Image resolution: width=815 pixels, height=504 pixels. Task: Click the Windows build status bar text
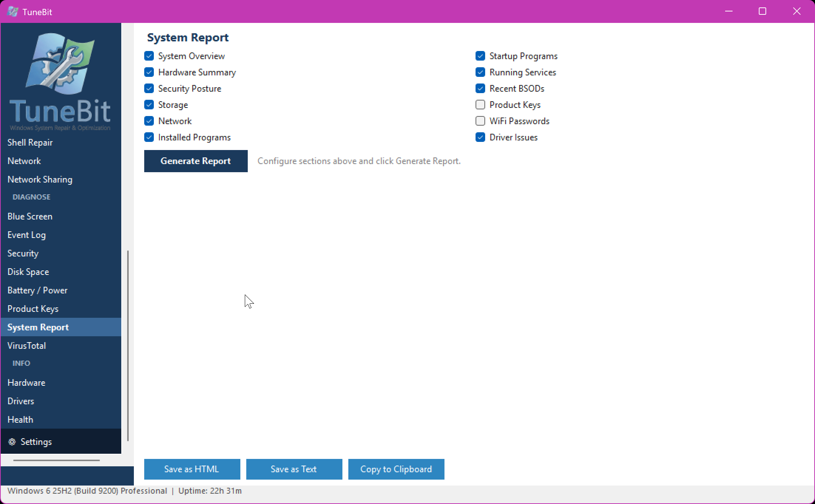coord(87,491)
